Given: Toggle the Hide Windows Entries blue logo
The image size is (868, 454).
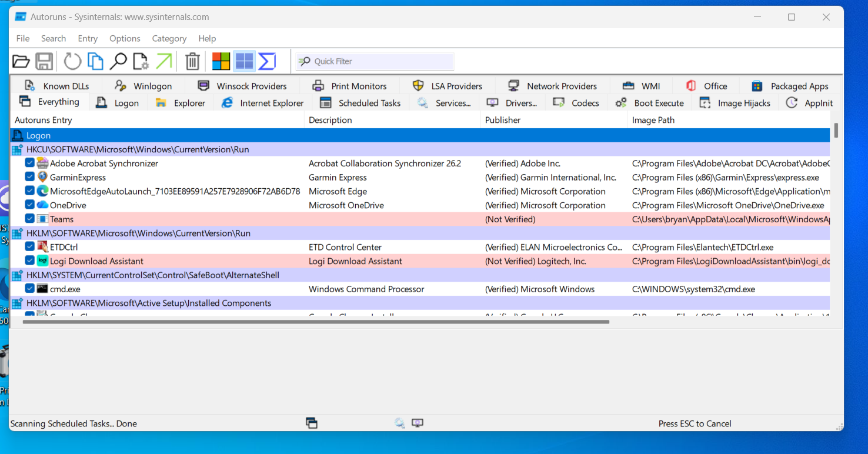Looking at the screenshot, I should click(x=244, y=61).
